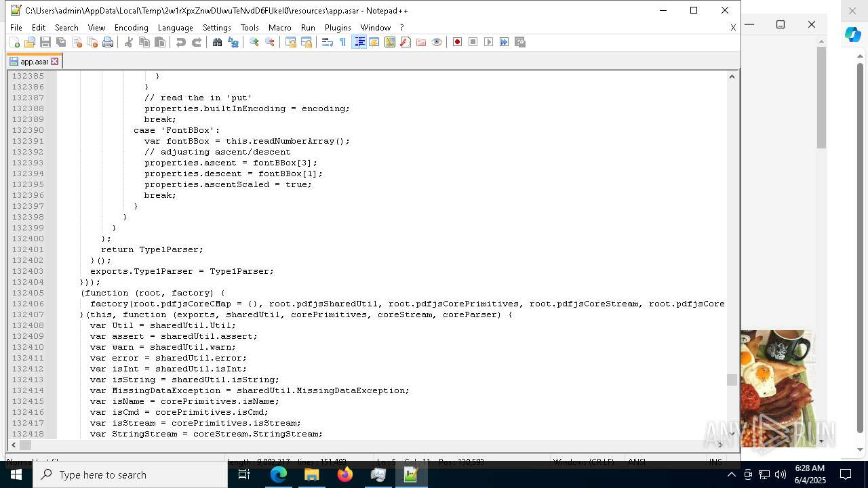The image size is (868, 488).
Task: Click the taskbar search box
Action: click(x=130, y=474)
